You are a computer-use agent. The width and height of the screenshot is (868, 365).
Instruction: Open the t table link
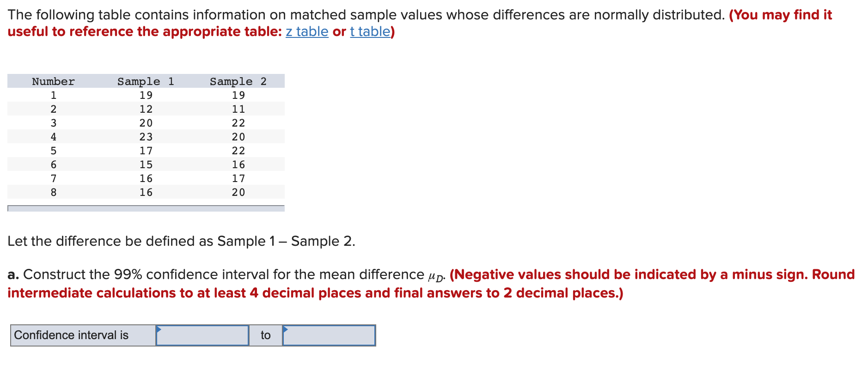(370, 31)
